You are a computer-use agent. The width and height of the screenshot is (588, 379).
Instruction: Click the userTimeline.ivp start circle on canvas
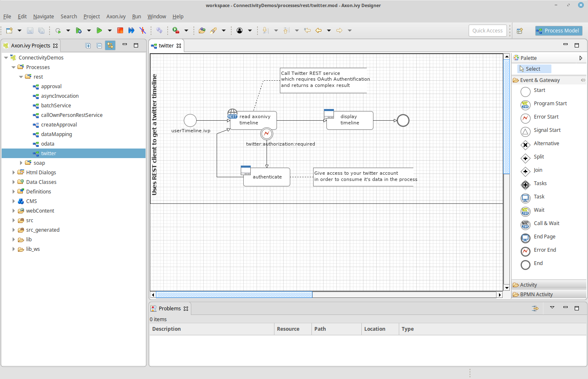tap(190, 121)
